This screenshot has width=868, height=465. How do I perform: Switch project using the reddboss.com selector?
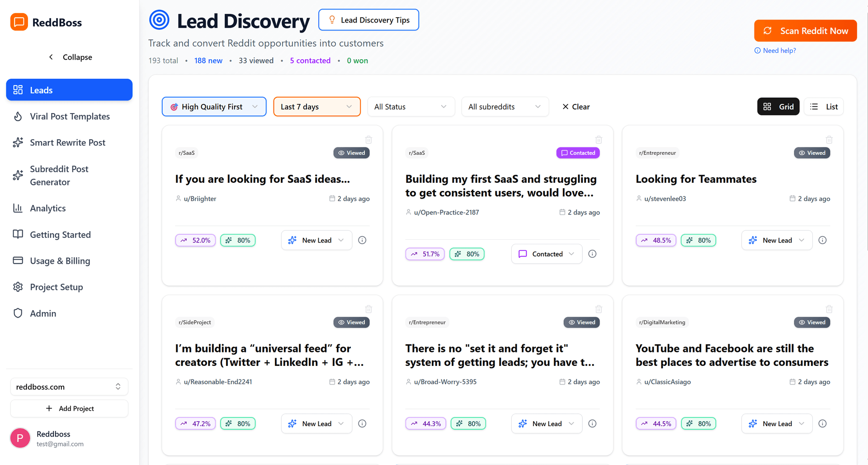(69, 386)
